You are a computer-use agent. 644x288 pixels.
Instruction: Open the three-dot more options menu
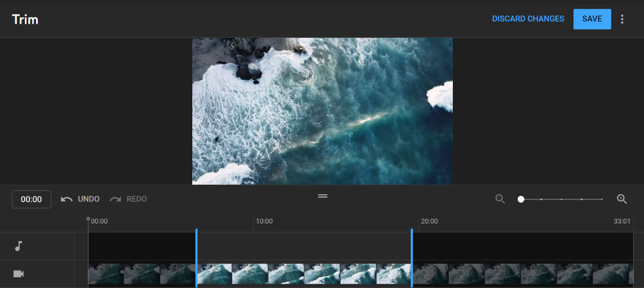pos(622,19)
